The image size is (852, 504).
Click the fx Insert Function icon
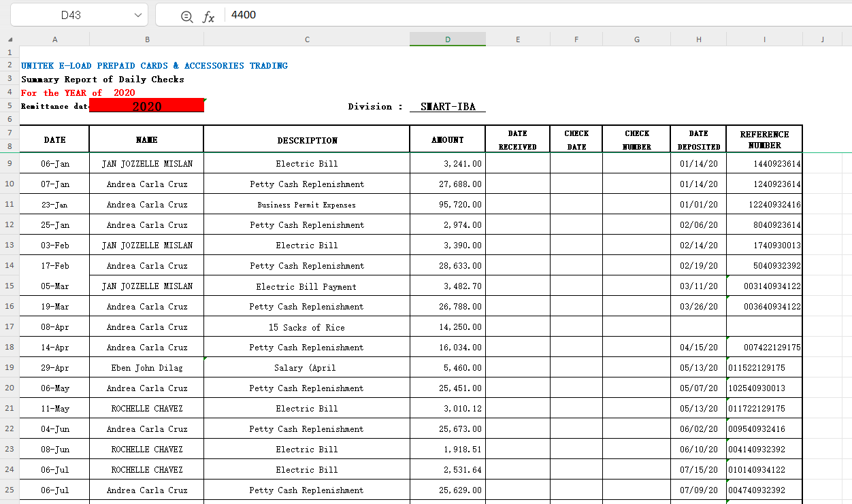[x=208, y=16]
